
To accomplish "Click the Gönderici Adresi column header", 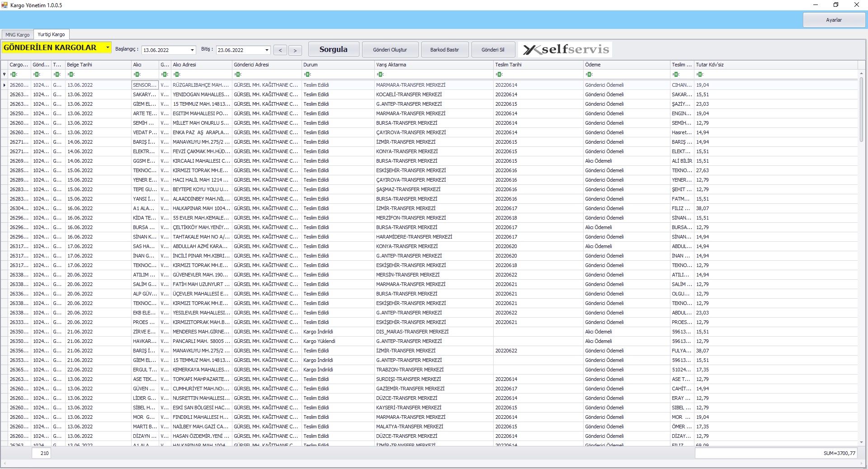I will (267, 65).
